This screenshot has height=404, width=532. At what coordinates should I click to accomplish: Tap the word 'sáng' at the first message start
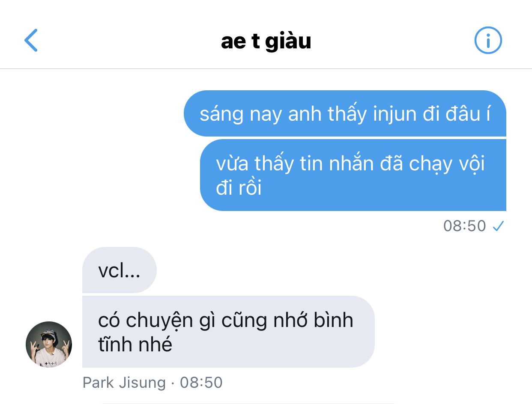221,115
